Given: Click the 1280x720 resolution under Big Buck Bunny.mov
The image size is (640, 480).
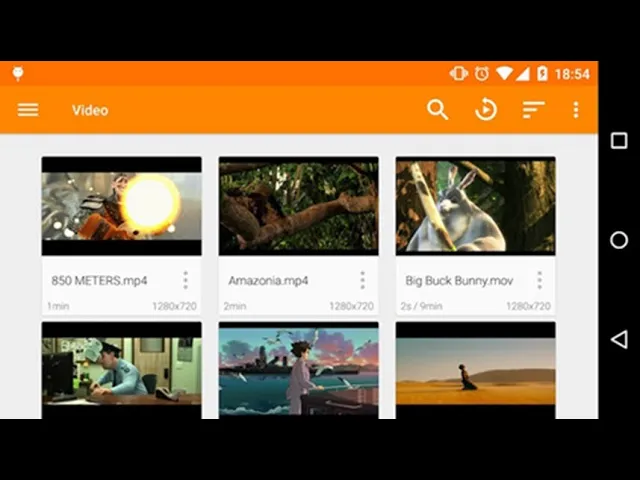Looking at the screenshot, I should pos(529,306).
